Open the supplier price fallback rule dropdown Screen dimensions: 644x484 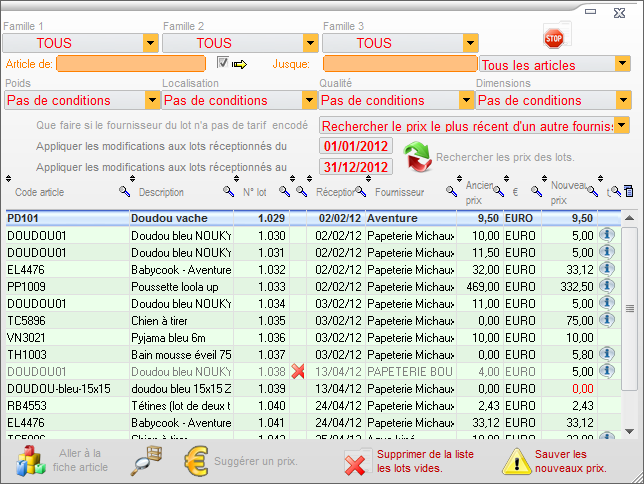[x=622, y=126]
